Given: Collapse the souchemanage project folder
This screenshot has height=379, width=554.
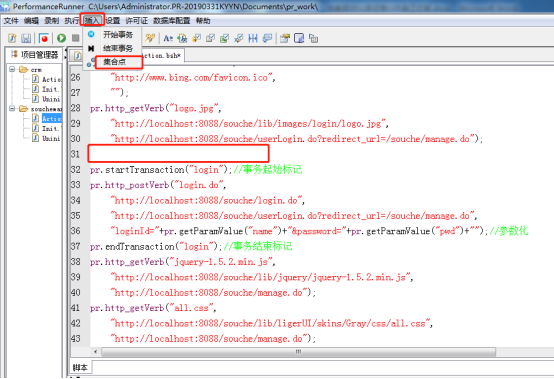Looking at the screenshot, I should (x=12, y=108).
